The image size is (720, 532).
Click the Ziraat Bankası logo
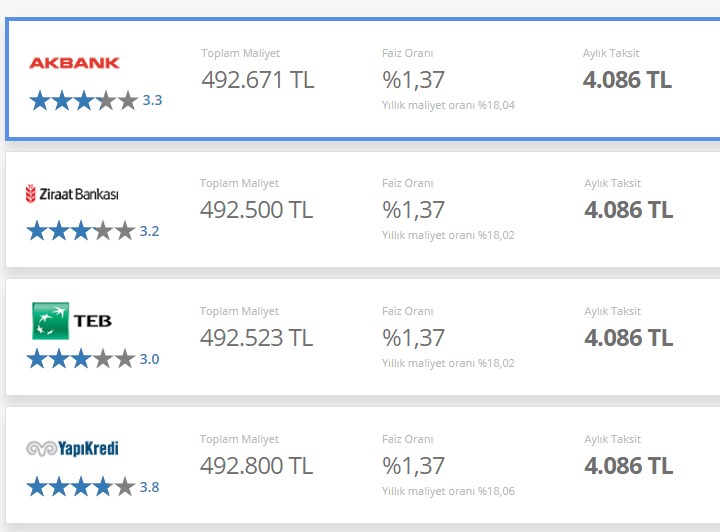72,194
